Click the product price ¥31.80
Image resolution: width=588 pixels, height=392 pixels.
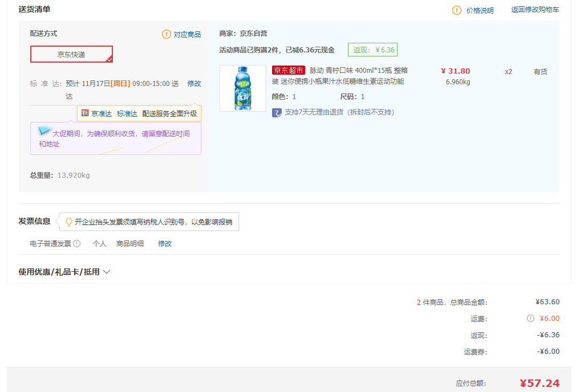pos(455,71)
